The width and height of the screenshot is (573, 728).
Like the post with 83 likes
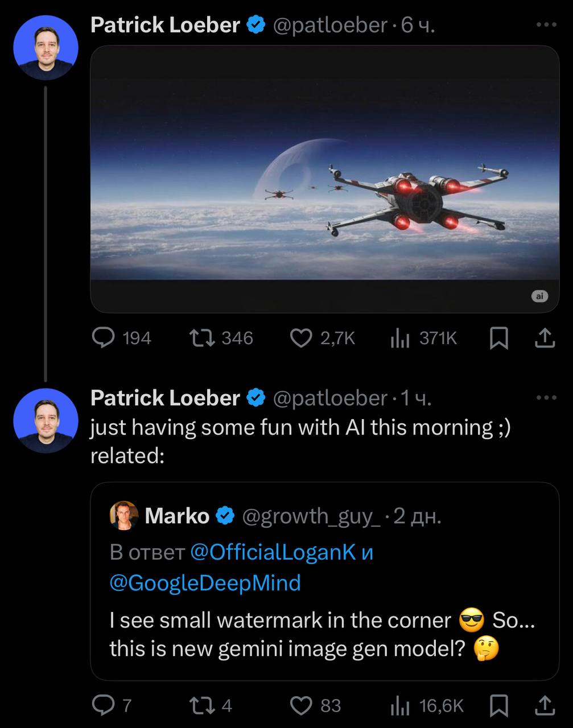coord(302,706)
